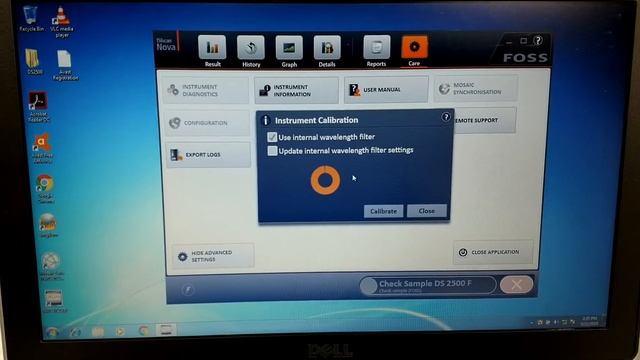This screenshot has height=360, width=640.
Task: Click Export Logs
Action: click(209, 155)
